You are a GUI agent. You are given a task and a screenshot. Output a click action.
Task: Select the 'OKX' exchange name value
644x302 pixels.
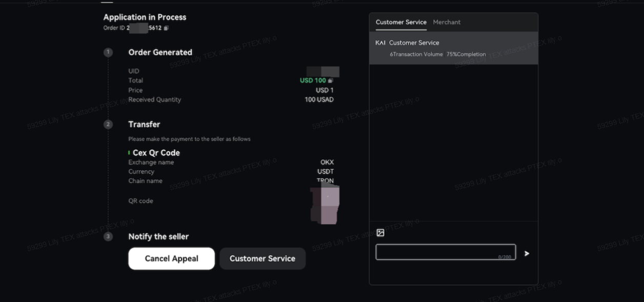[327, 162]
